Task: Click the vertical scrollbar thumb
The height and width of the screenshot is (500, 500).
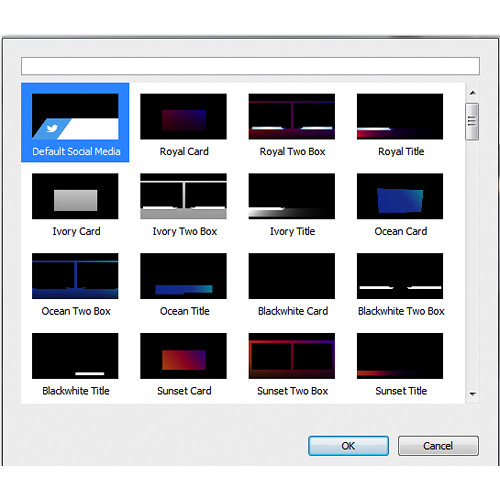Action: coord(472,122)
